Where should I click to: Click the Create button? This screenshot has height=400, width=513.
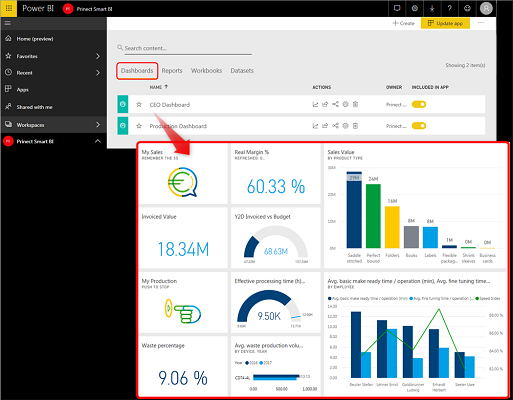click(x=404, y=23)
